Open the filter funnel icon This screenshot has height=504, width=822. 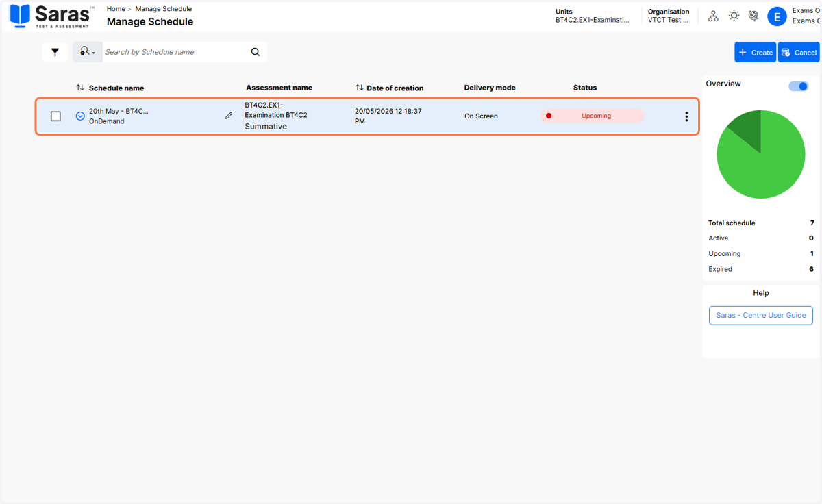pos(55,52)
